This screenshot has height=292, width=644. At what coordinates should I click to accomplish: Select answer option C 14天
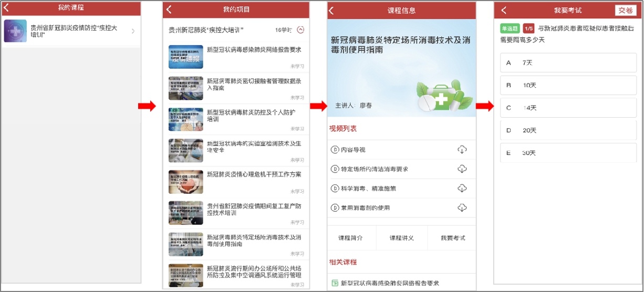pyautogui.click(x=567, y=108)
